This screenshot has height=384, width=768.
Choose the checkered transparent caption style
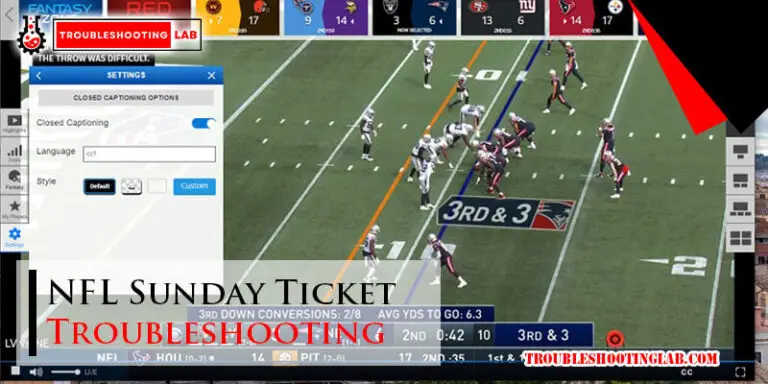coord(131,187)
